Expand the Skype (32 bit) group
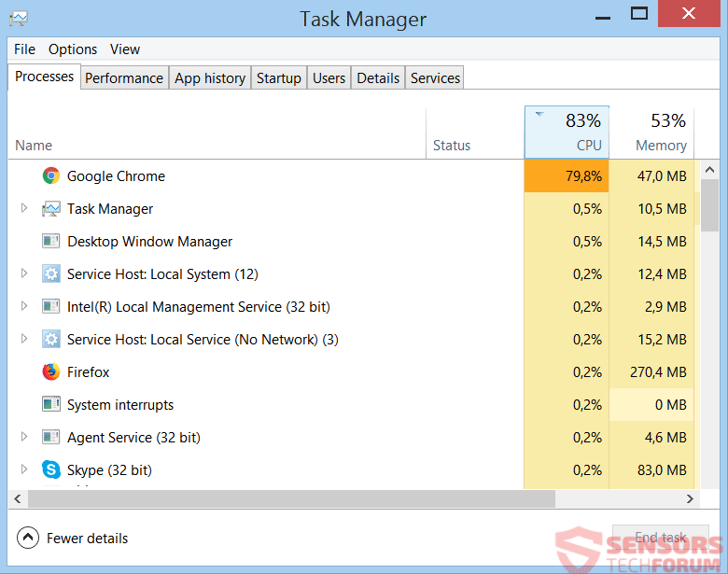 24,469
